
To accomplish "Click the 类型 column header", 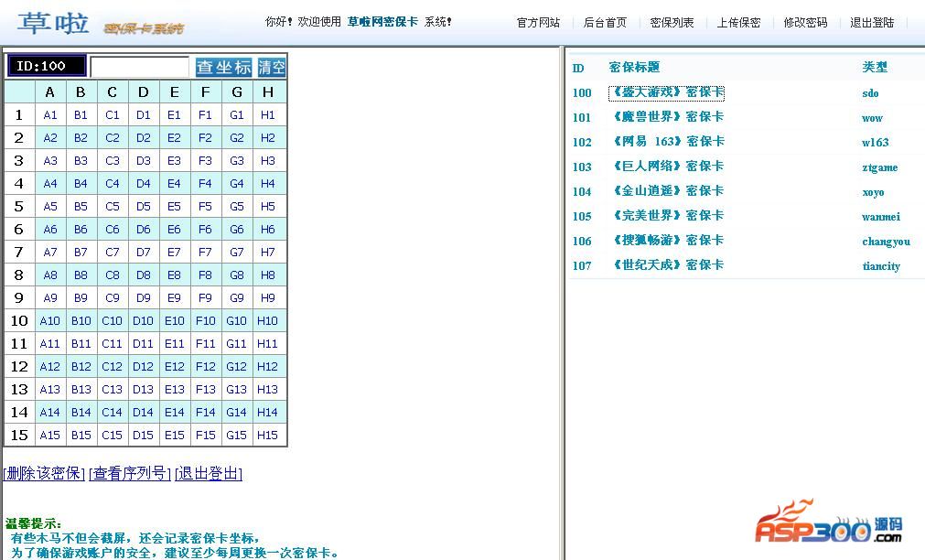I will [x=875, y=68].
